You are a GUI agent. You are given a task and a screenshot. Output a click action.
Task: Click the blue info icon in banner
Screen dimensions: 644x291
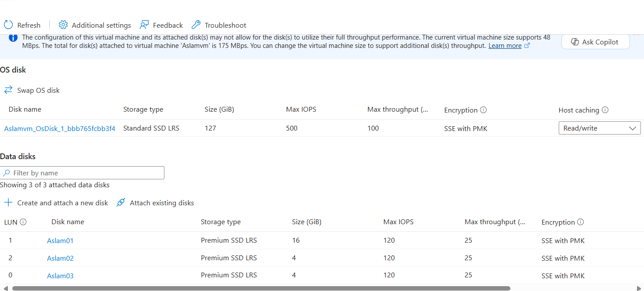pyautogui.click(x=13, y=38)
